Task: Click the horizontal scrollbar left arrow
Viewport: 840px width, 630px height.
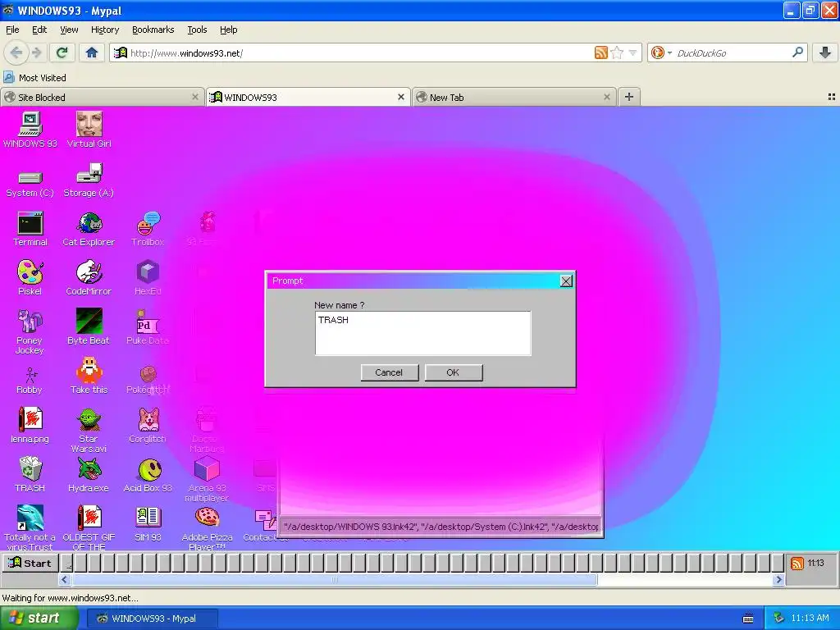Action: [65, 579]
